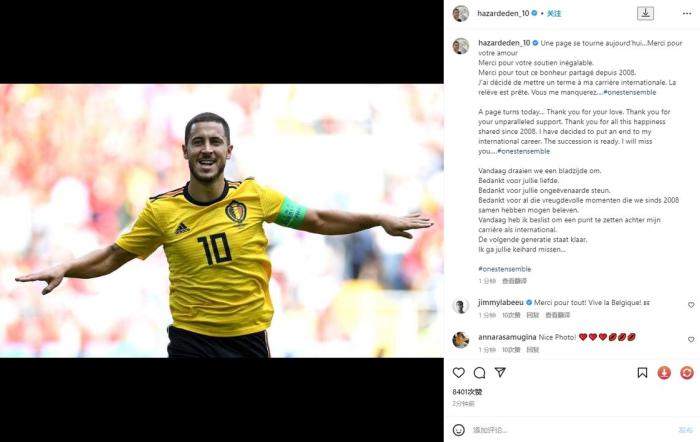Click the blue follow link beside hazardeden_10

pos(554,14)
